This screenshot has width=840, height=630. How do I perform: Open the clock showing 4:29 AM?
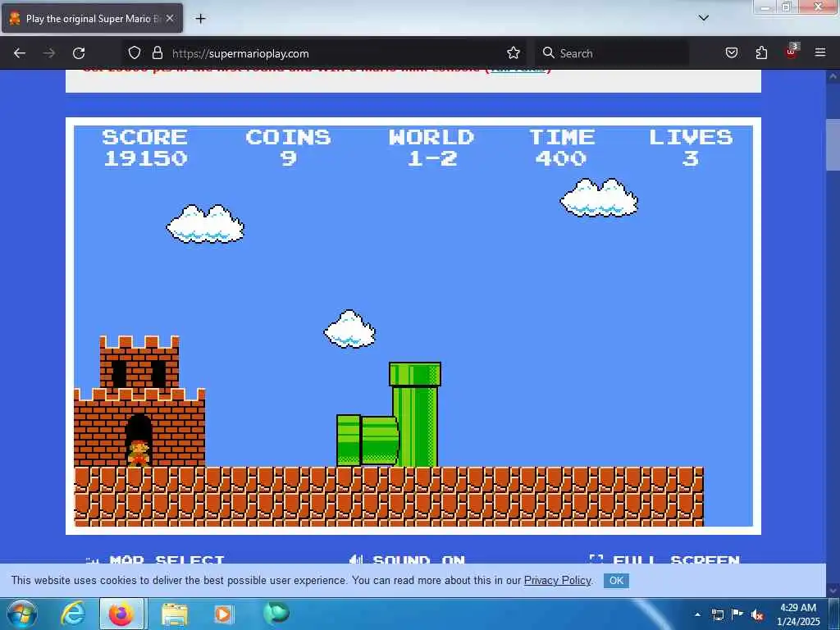coord(798,614)
